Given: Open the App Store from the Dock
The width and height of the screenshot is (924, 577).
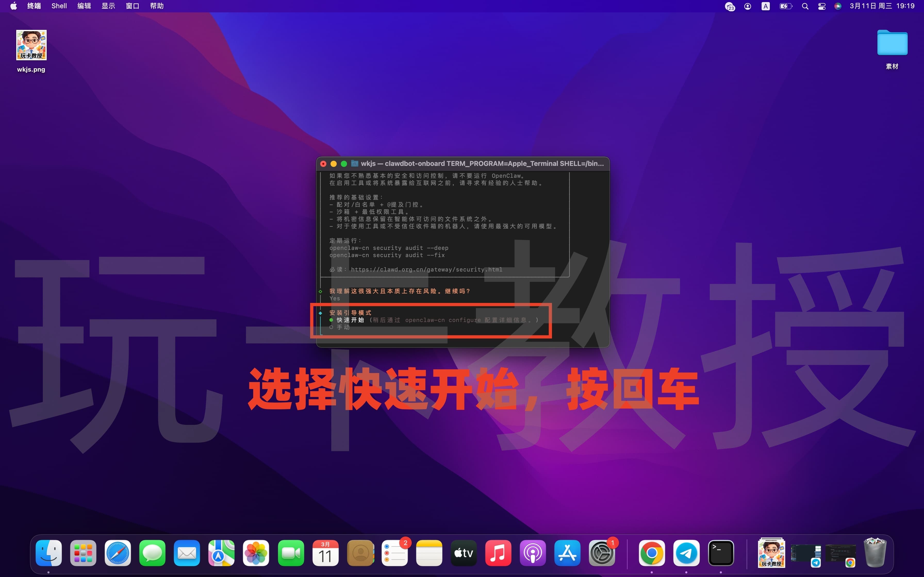Looking at the screenshot, I should click(567, 553).
